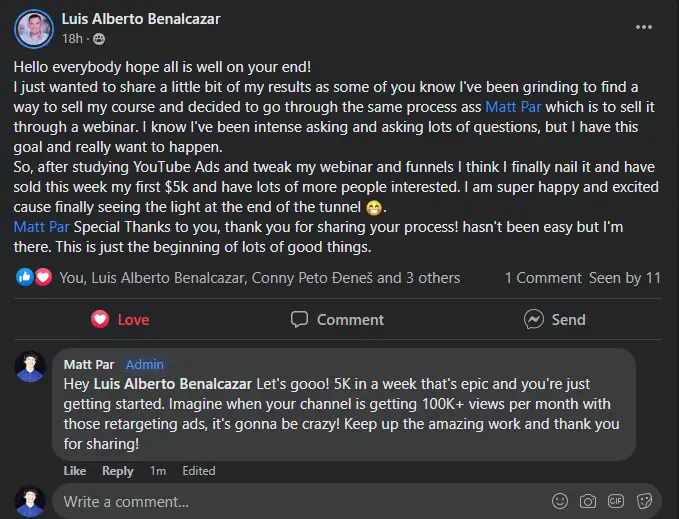
Task: Click the emoji icon in comment box
Action: click(x=560, y=501)
